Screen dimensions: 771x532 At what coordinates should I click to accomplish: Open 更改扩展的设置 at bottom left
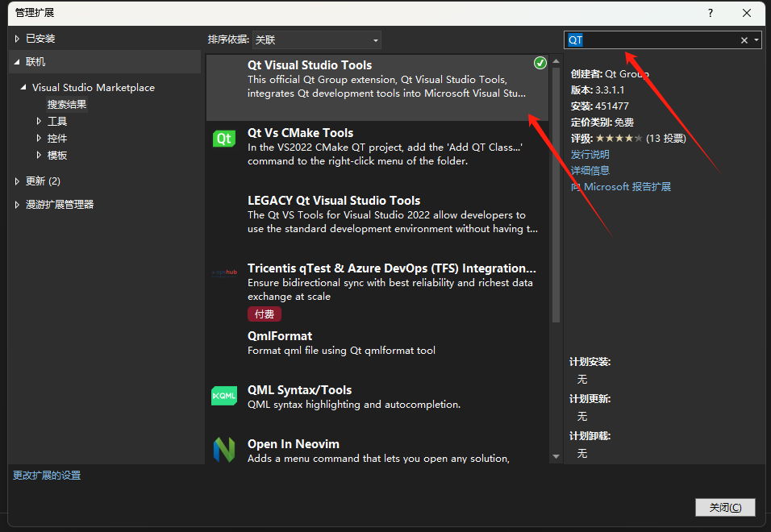[x=46, y=475]
